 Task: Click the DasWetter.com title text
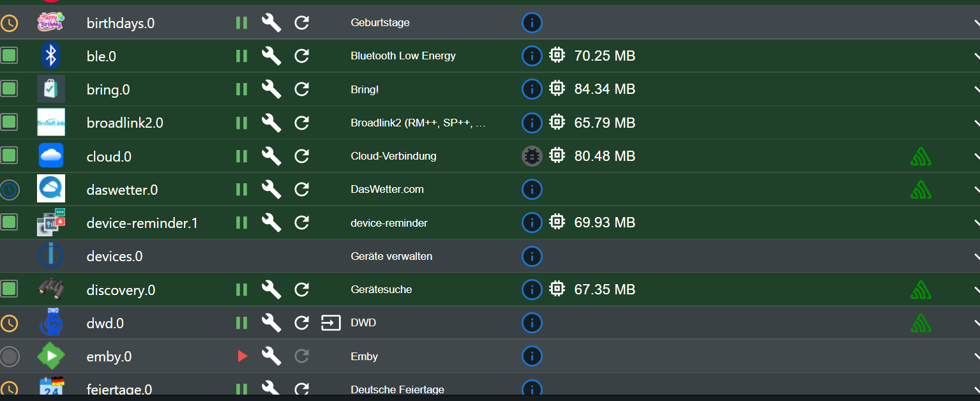coord(387,190)
